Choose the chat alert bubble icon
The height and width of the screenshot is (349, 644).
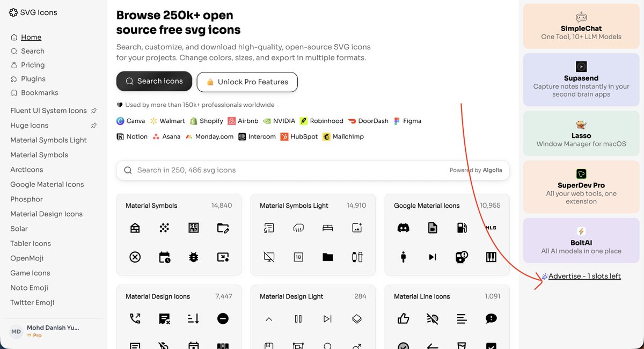(491, 318)
